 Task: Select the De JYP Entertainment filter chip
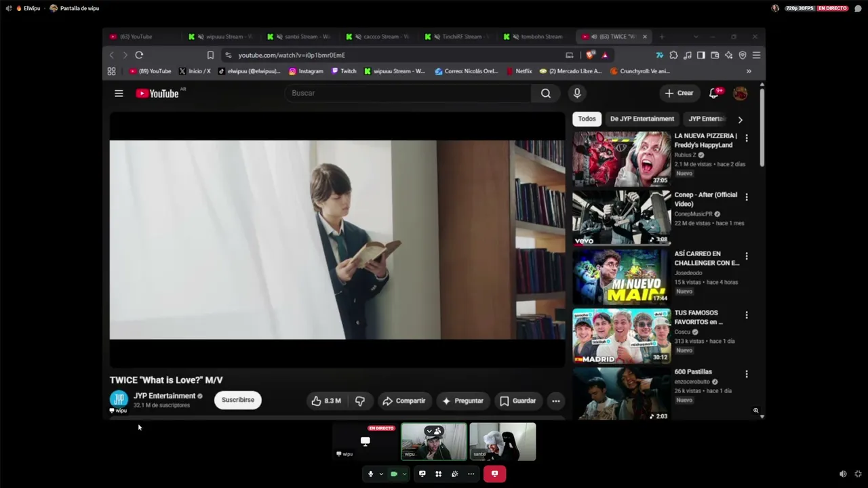pyautogui.click(x=642, y=119)
